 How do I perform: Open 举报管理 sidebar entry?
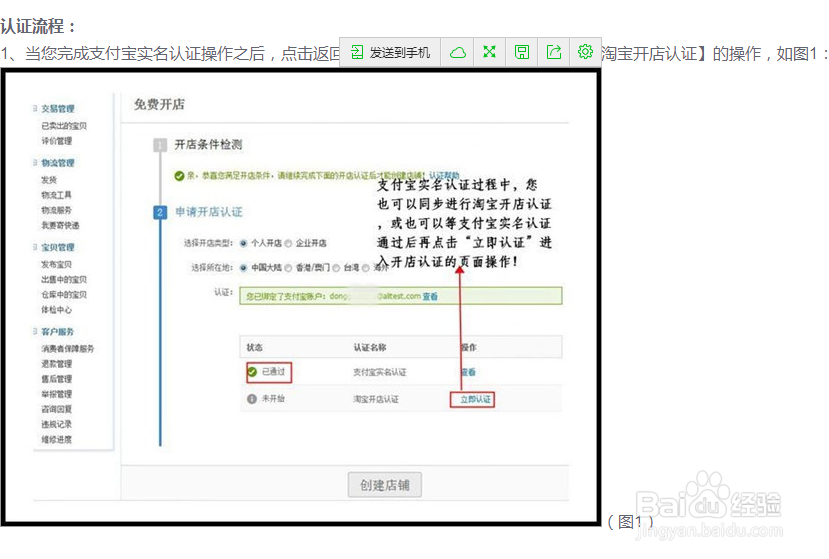pos(57,394)
